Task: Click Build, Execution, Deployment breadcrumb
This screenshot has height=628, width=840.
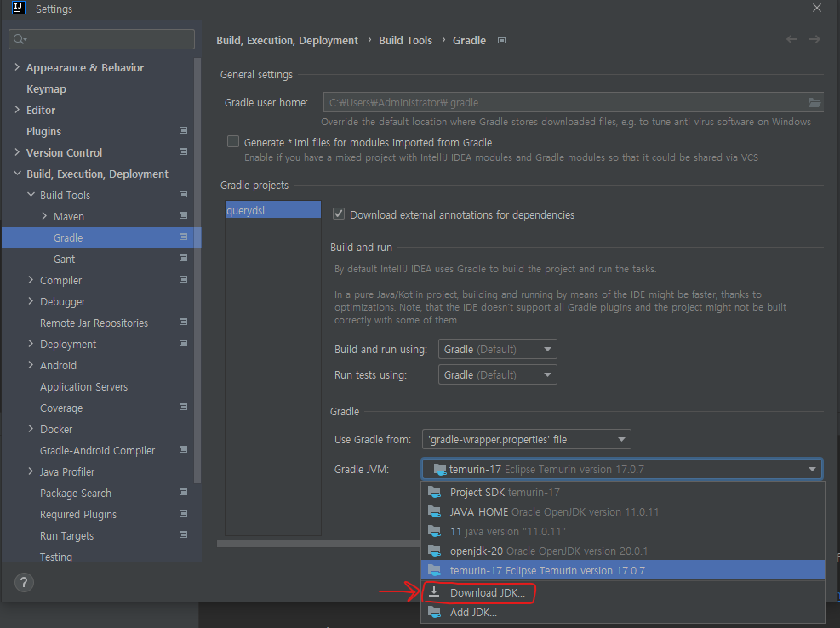Action: point(287,41)
